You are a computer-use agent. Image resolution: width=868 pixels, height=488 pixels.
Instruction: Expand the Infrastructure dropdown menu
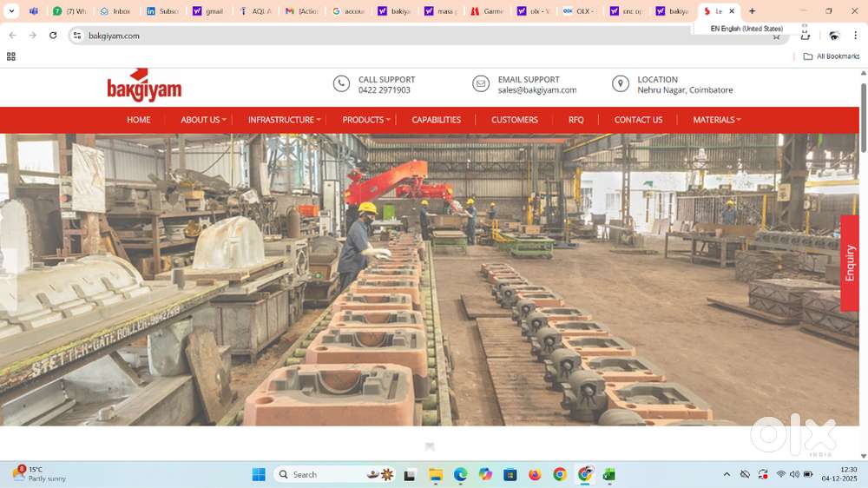[x=284, y=120]
